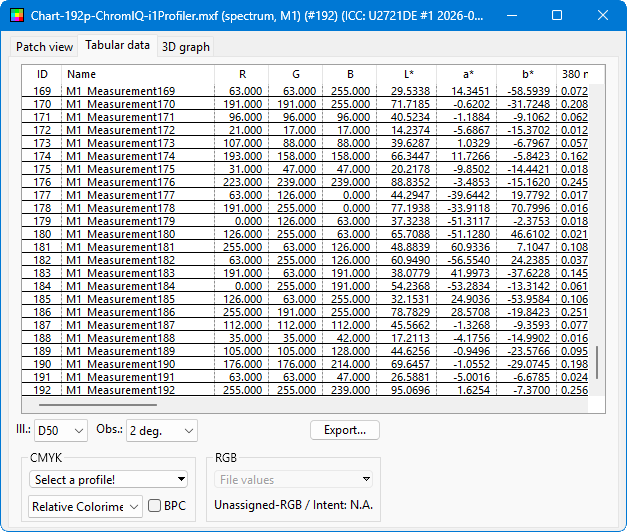Open the Relative Colorimetric intent dropdown
The width and height of the screenshot is (627, 532).
[85, 506]
